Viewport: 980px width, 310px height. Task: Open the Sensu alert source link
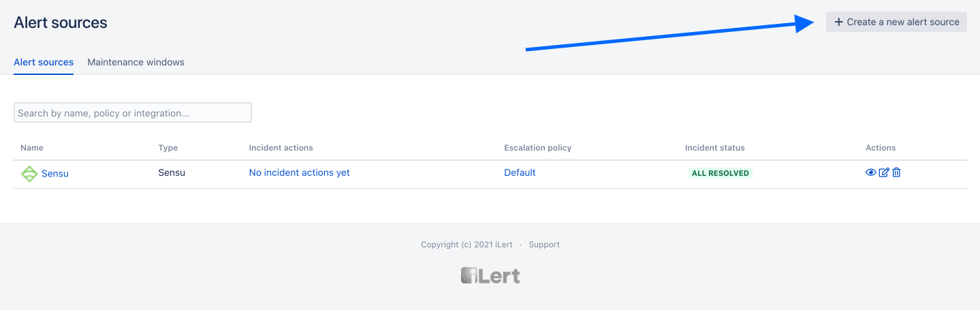(55, 174)
